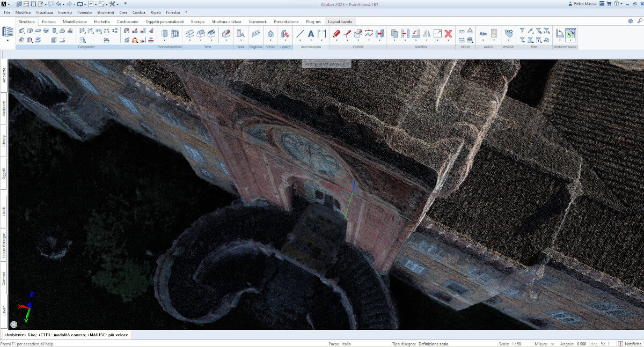Expand dropdown arrow under the large building icon
Screen dimensions: 644x347
(x=8, y=40)
